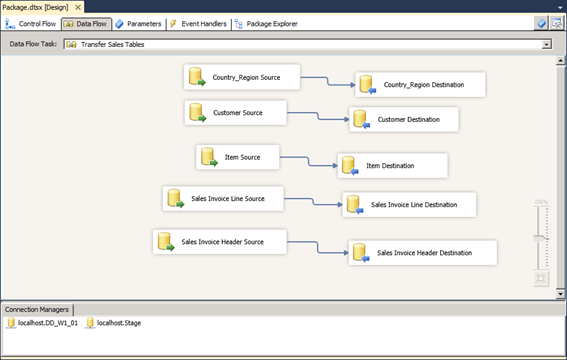This screenshot has width=567, height=360.
Task: Adjust the design surface zoom slider thumb
Action: 541,238
